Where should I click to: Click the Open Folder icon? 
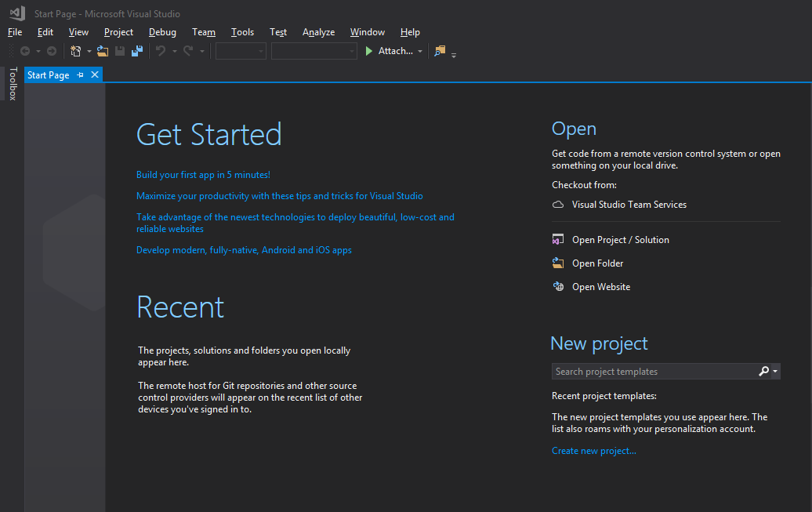[x=558, y=263]
